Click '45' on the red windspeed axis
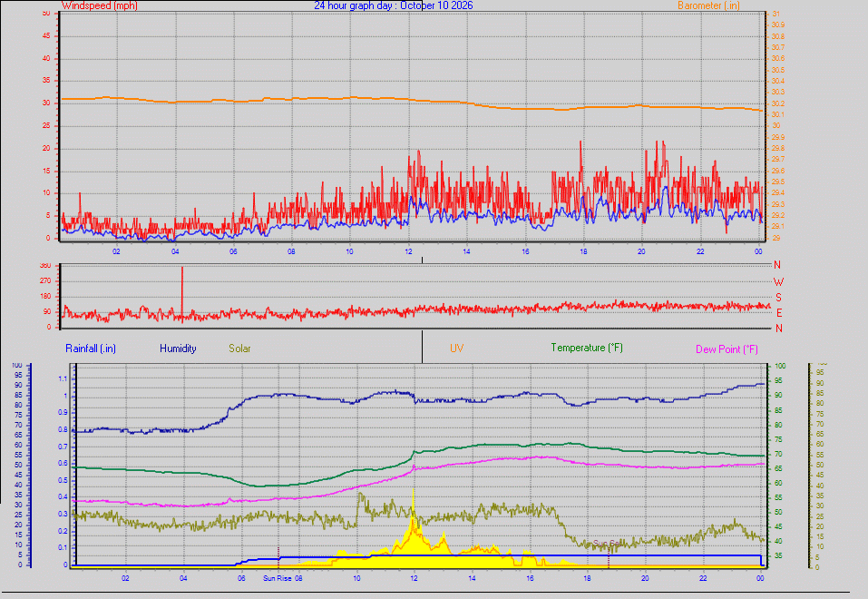Screen dimensions: 868x599 point(46,36)
